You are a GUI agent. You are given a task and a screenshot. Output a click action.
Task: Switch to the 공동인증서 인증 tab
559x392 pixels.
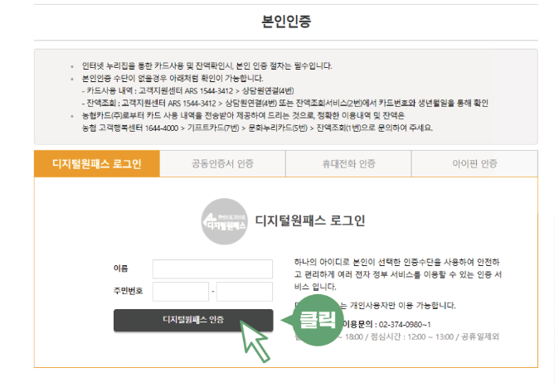click(x=223, y=163)
